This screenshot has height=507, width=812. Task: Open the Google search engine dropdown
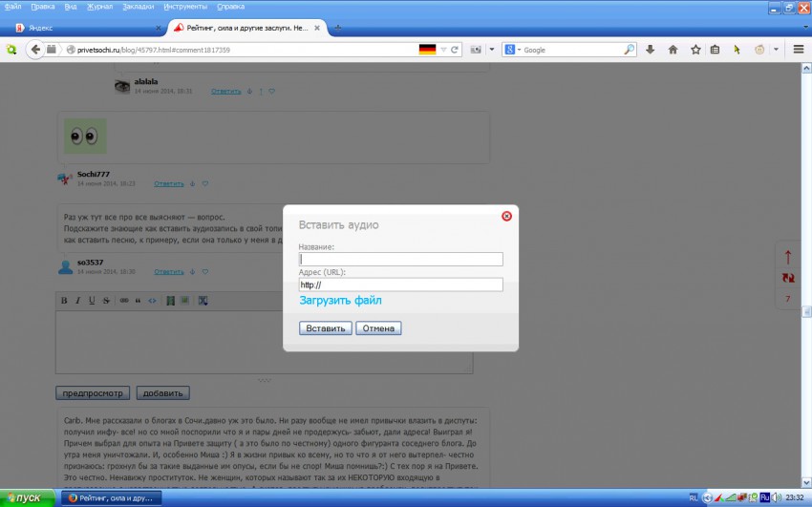(x=513, y=50)
